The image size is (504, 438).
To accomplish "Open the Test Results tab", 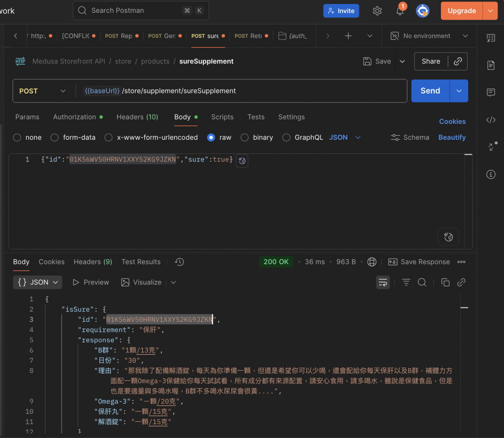I will (x=141, y=262).
